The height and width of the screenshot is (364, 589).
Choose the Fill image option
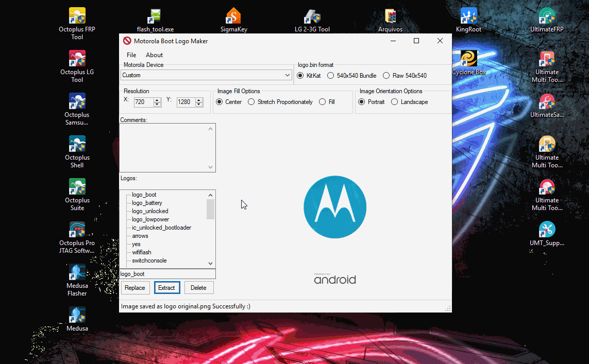pos(327,102)
